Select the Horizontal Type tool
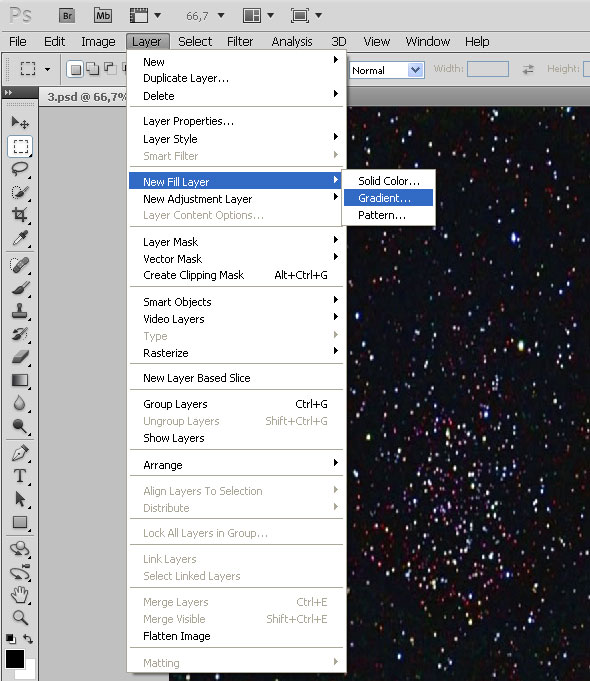The width and height of the screenshot is (590, 681). [x=20, y=476]
